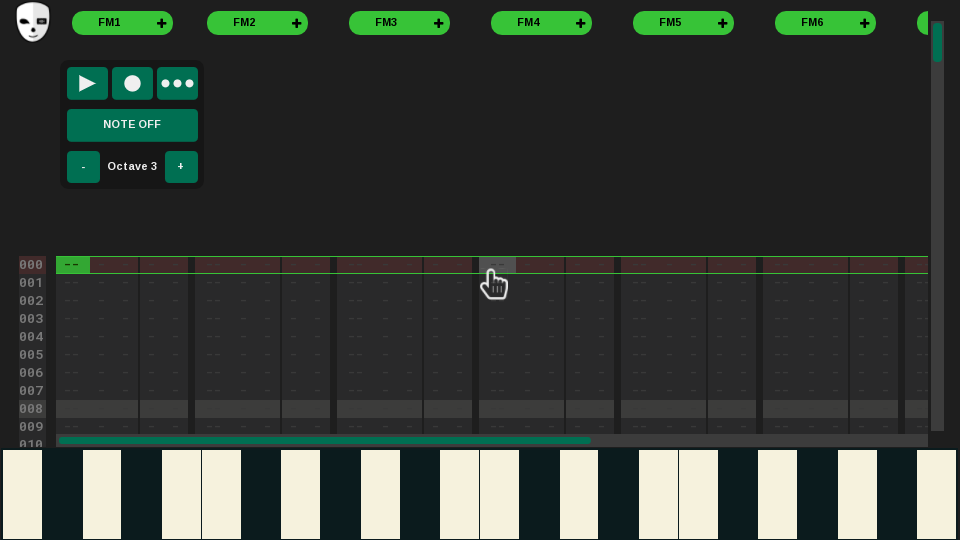Click the Octave 3 label
The height and width of the screenshot is (540, 960).
[132, 167]
